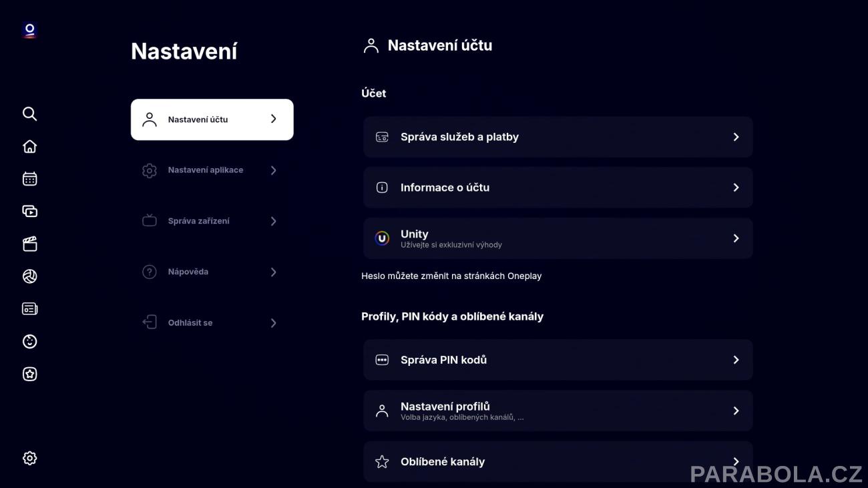
Task: Open the recordings play icon in sidebar
Action: click(x=29, y=211)
